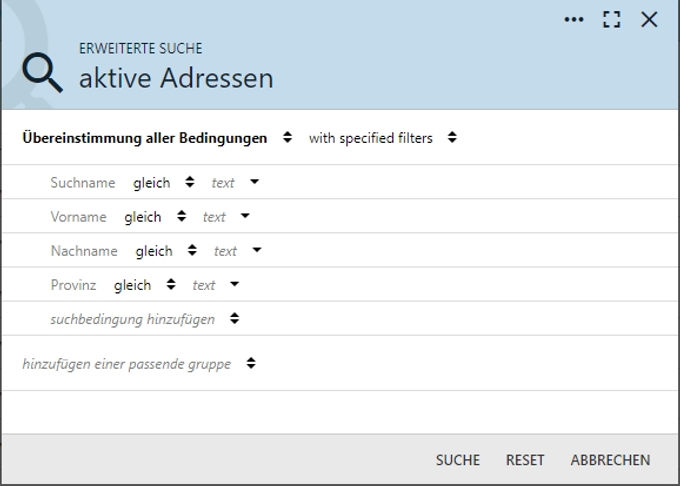Open the 'with specified filters' selector
This screenshot has width=680, height=486.
382,138
